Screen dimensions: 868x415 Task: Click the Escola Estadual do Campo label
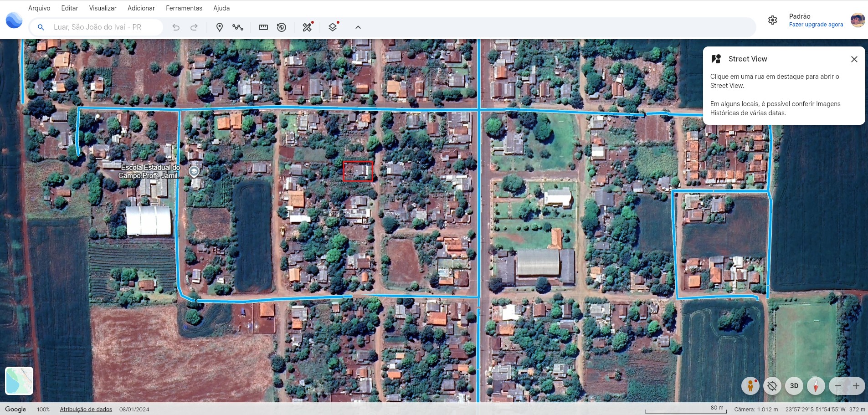[x=150, y=172]
